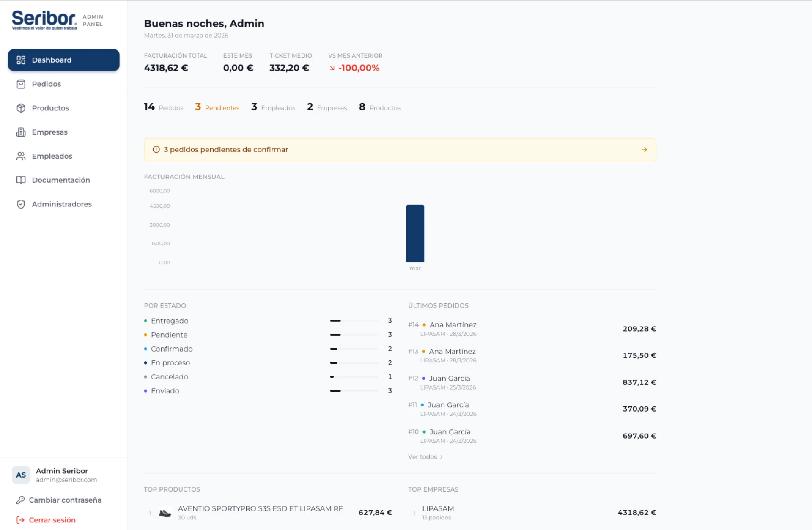Click the Productos box icon
The height and width of the screenshot is (530, 812).
point(21,108)
